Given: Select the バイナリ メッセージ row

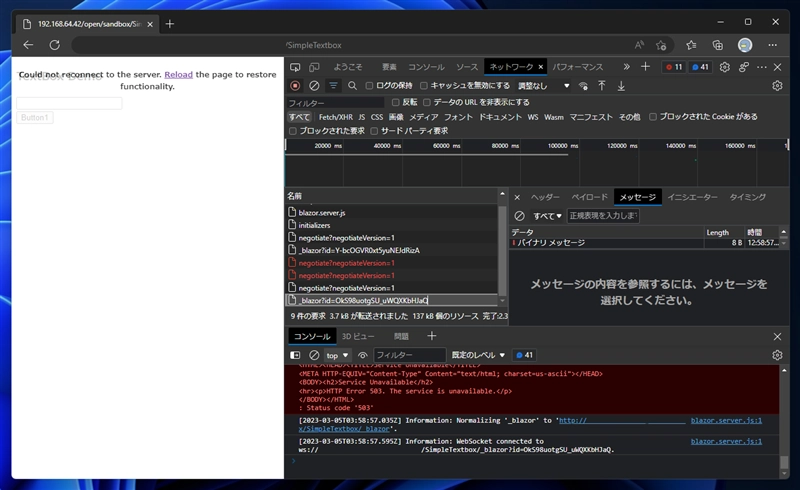Looking at the screenshot, I should pos(644,243).
